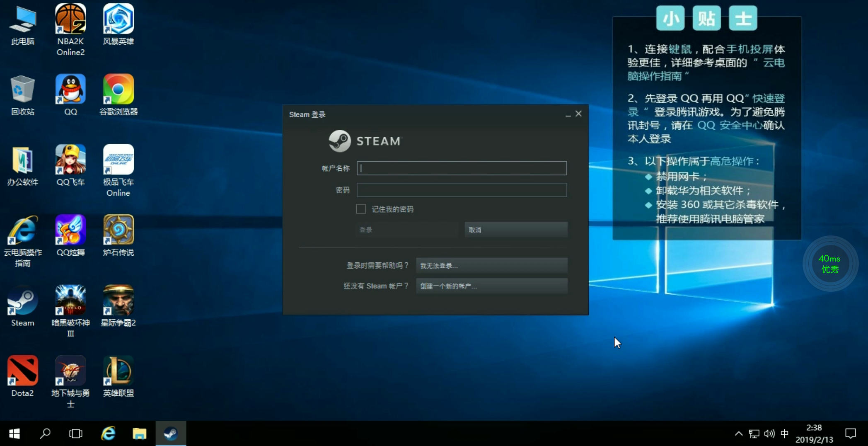The width and height of the screenshot is (868, 446).
Task: Open the Windows Start menu
Action: point(15,434)
